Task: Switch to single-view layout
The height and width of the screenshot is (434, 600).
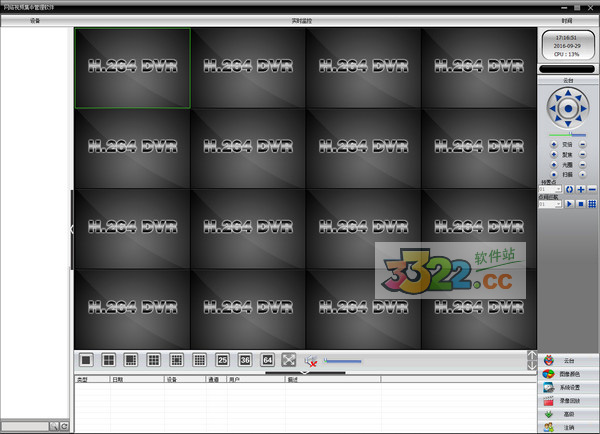Action: [86, 360]
